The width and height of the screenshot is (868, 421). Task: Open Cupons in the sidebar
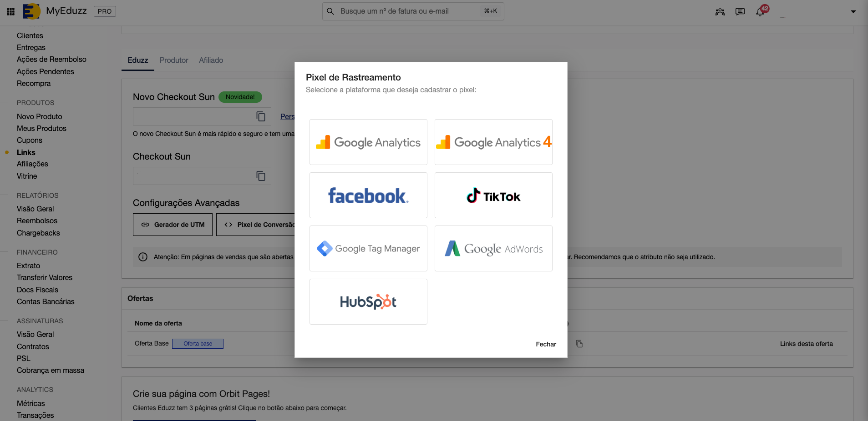point(30,140)
